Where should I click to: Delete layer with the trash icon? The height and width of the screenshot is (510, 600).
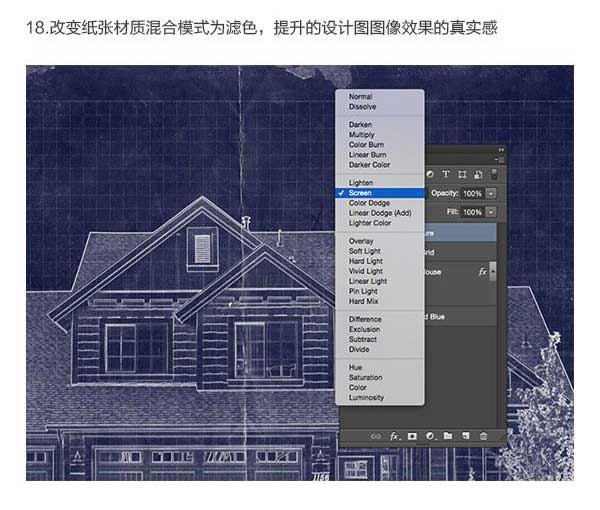[484, 436]
